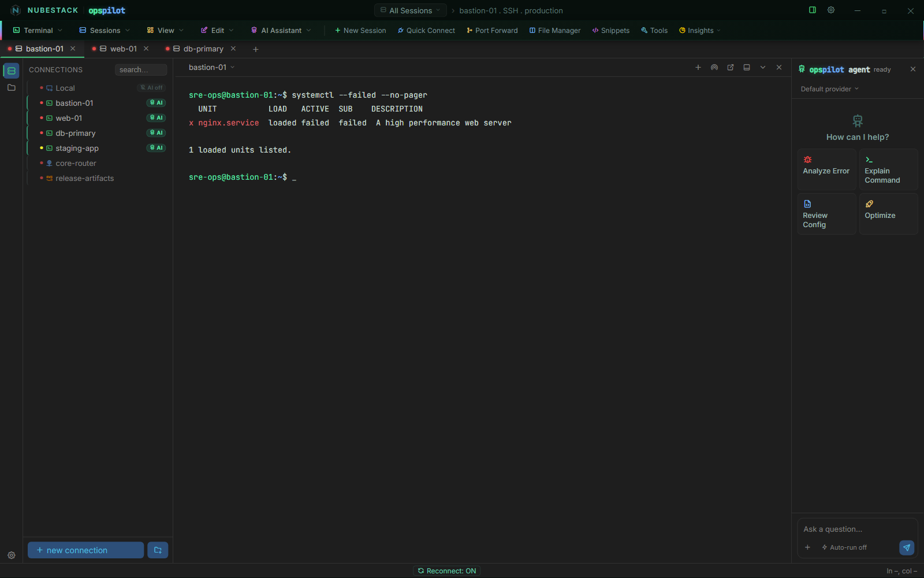Click the Explain Command card
Viewport: 924px width, 578px height.
(x=888, y=169)
